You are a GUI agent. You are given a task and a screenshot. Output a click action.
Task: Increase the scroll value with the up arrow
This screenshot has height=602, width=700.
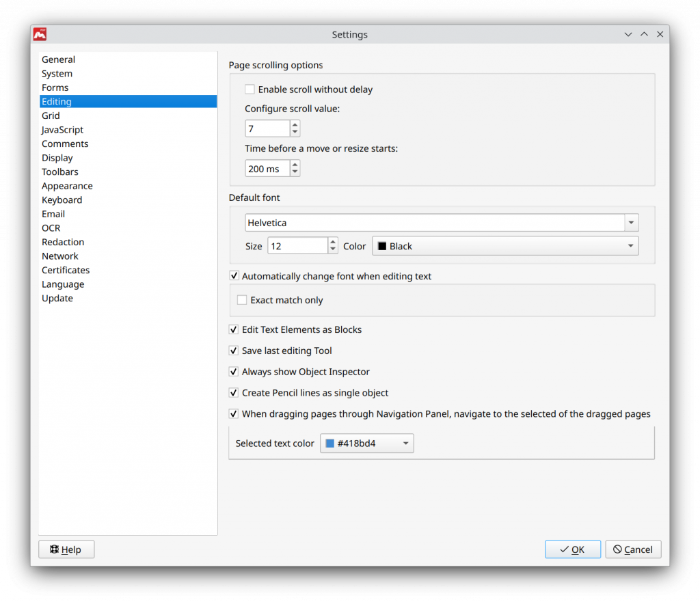(295, 124)
